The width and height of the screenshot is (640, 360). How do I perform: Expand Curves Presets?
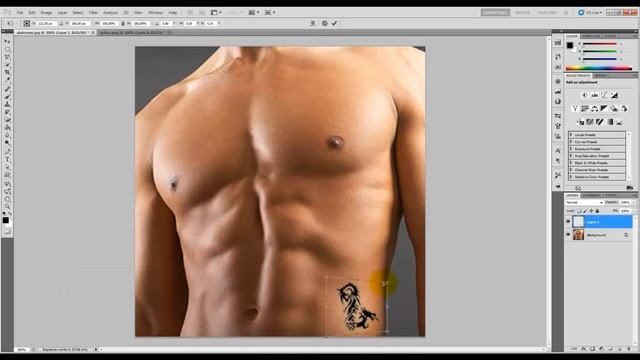tap(571, 142)
